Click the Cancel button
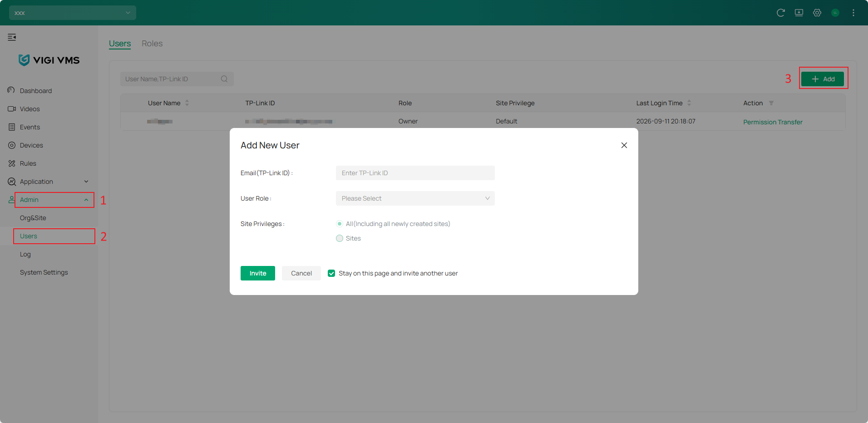This screenshot has width=868, height=423. [301, 273]
